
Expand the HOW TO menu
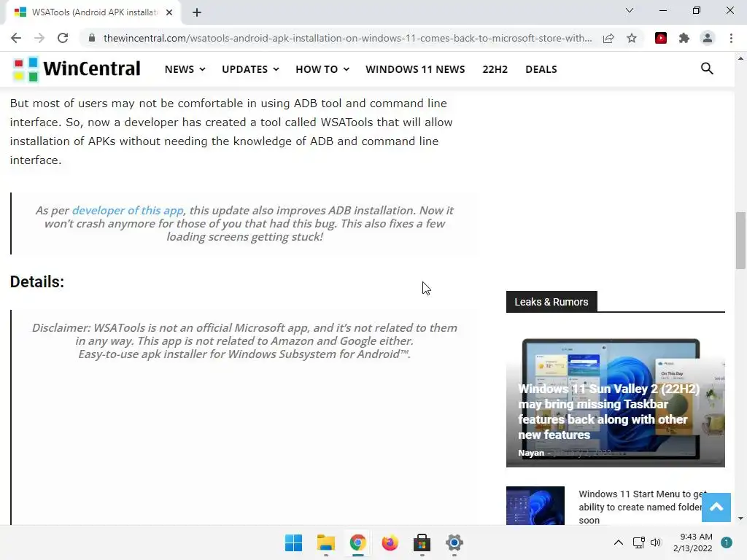pos(322,69)
